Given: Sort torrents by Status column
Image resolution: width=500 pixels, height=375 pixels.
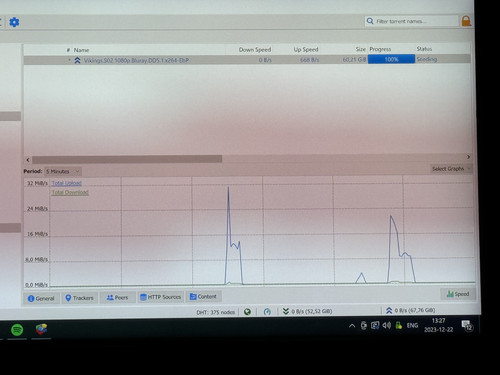Looking at the screenshot, I should [424, 49].
